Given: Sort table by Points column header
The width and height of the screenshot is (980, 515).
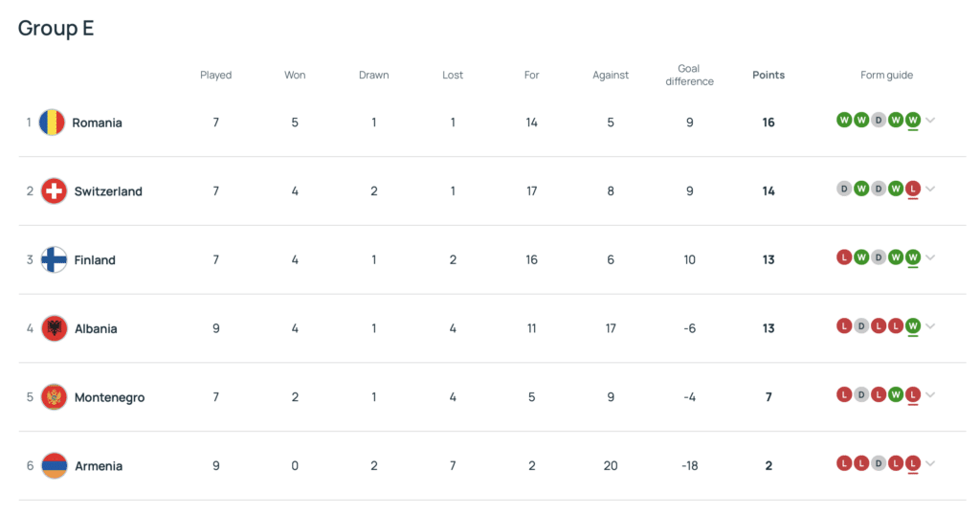Looking at the screenshot, I should point(768,75).
